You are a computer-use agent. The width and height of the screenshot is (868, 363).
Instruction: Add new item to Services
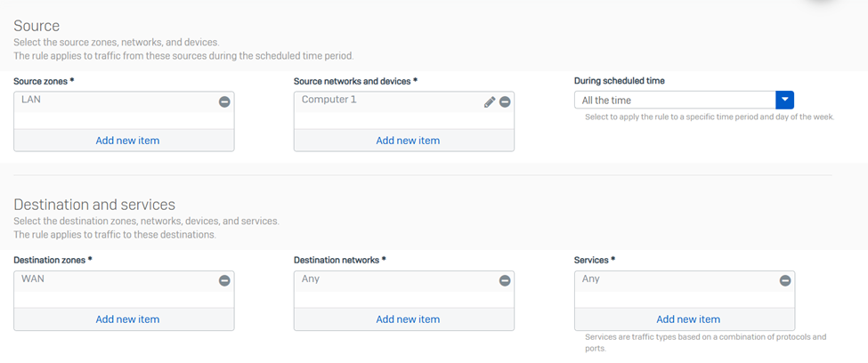(688, 319)
